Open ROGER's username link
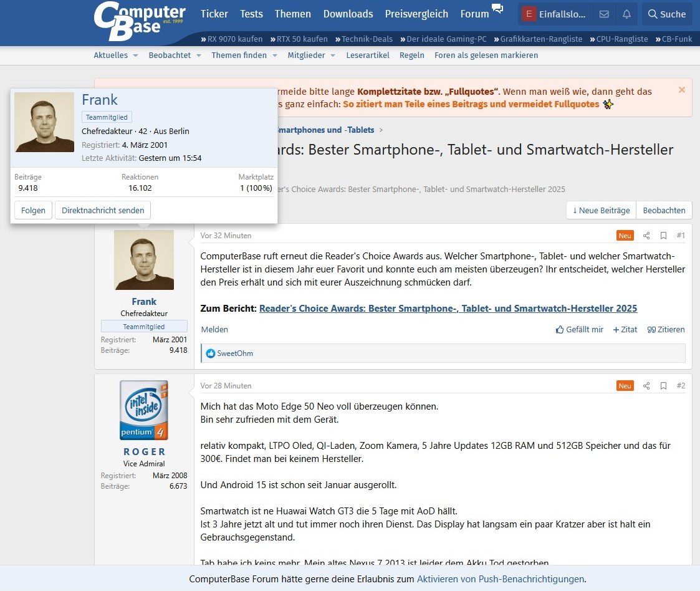This screenshot has height=591, width=700. (144, 452)
